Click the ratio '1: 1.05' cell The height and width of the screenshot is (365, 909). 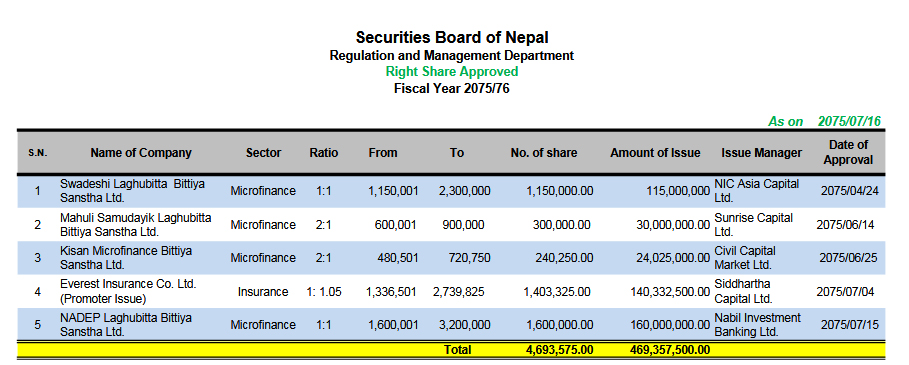click(324, 292)
